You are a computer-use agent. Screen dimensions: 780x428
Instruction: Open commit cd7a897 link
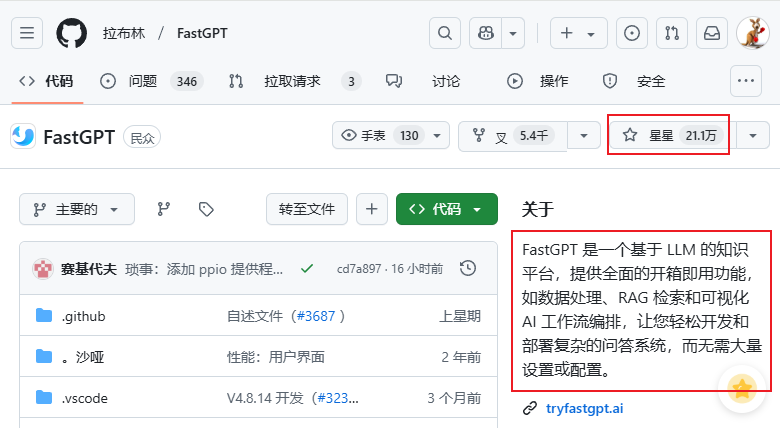point(359,269)
